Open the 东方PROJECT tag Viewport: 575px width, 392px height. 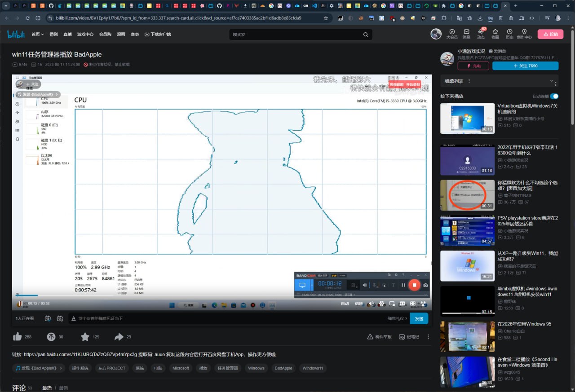112,368
